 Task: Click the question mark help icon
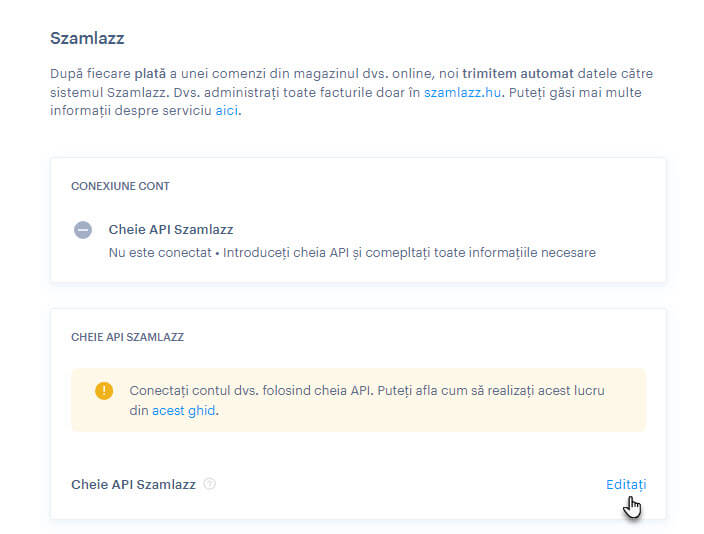coord(209,484)
